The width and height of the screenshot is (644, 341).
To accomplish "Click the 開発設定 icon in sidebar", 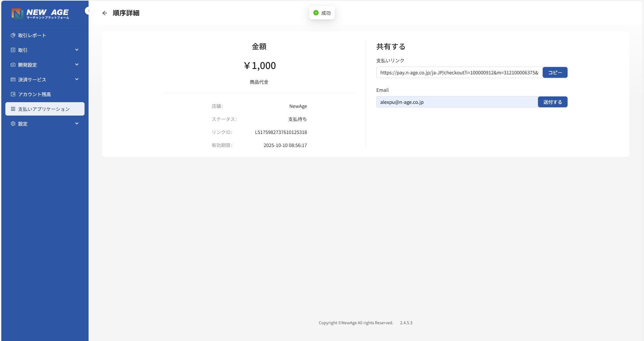I will pyautogui.click(x=13, y=65).
